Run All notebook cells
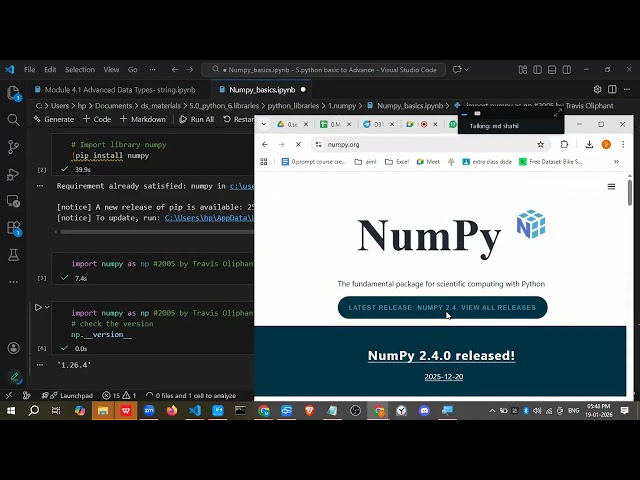This screenshot has width=640, height=480. click(x=197, y=119)
